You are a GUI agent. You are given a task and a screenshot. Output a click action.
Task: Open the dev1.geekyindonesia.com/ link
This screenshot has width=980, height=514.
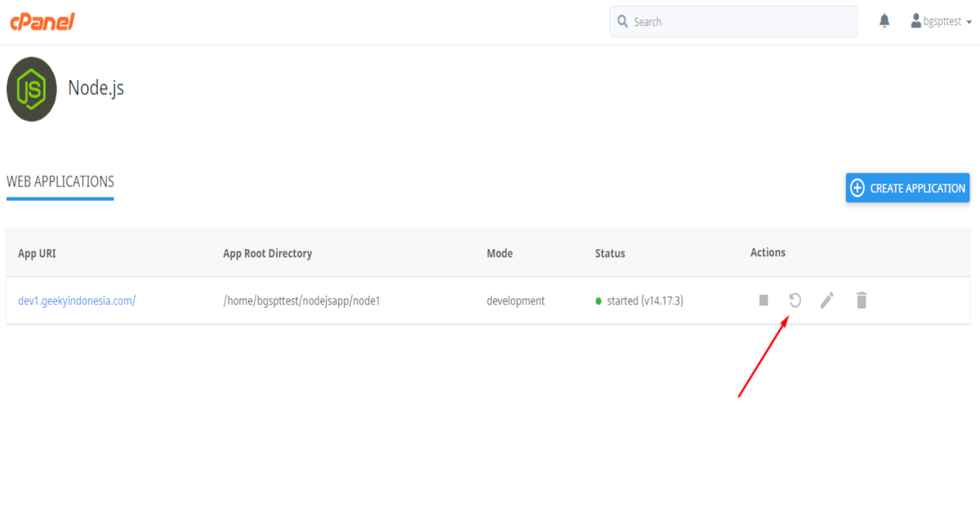point(77,300)
